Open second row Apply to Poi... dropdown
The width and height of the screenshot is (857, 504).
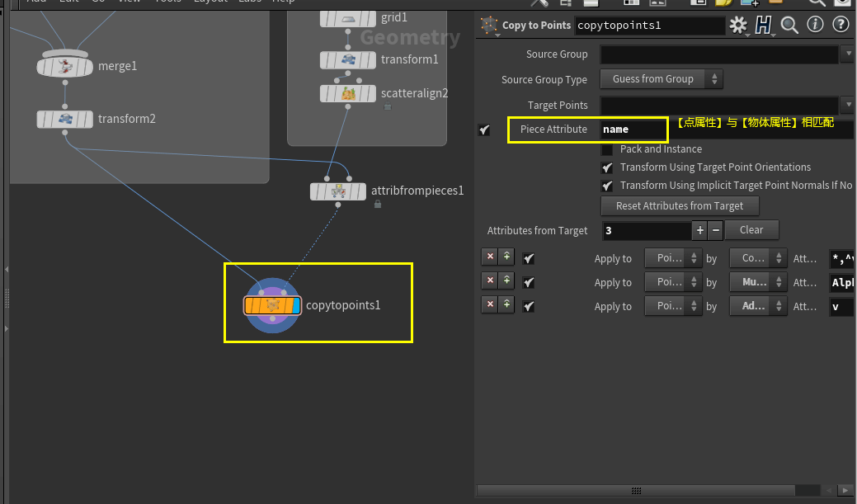point(673,282)
